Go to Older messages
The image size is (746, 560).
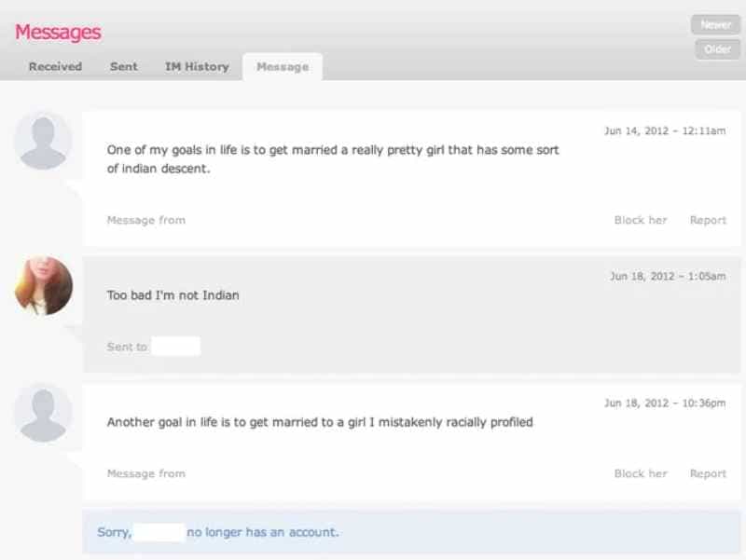(x=716, y=49)
